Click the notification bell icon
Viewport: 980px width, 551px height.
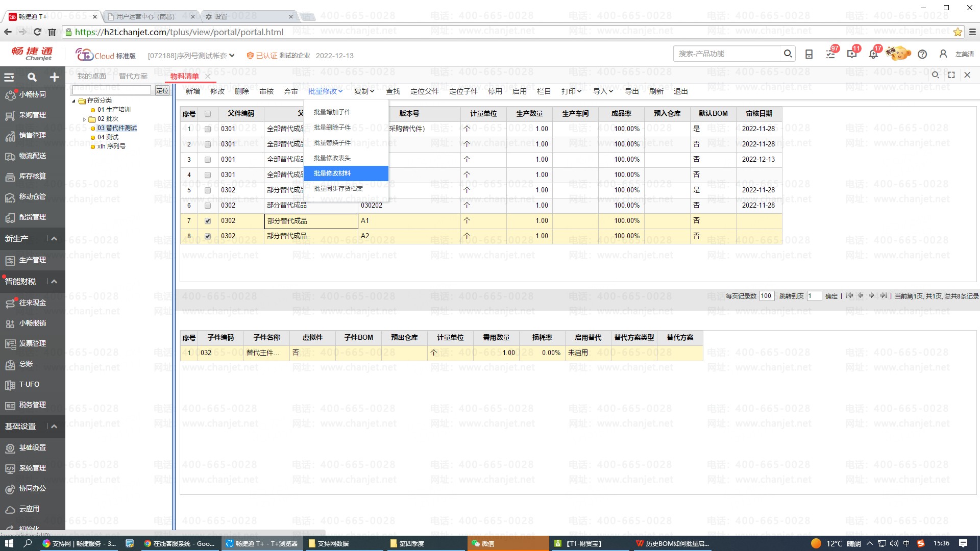[873, 54]
